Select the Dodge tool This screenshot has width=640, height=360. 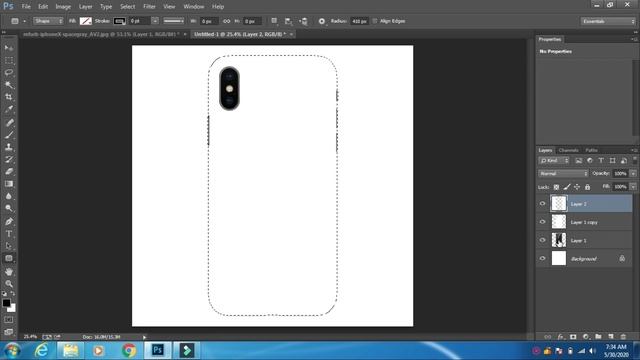click(9, 208)
